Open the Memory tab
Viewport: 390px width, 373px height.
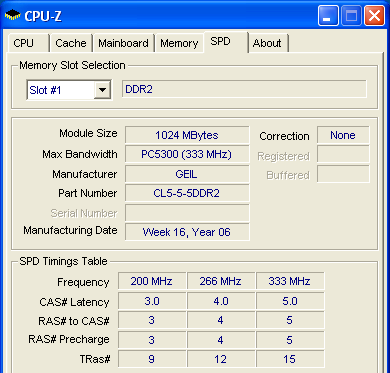coord(179,43)
